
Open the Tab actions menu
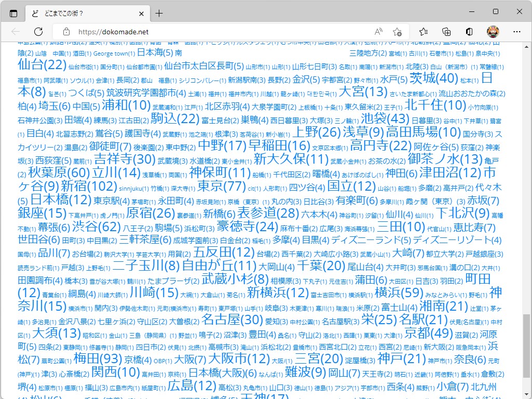coord(14,13)
